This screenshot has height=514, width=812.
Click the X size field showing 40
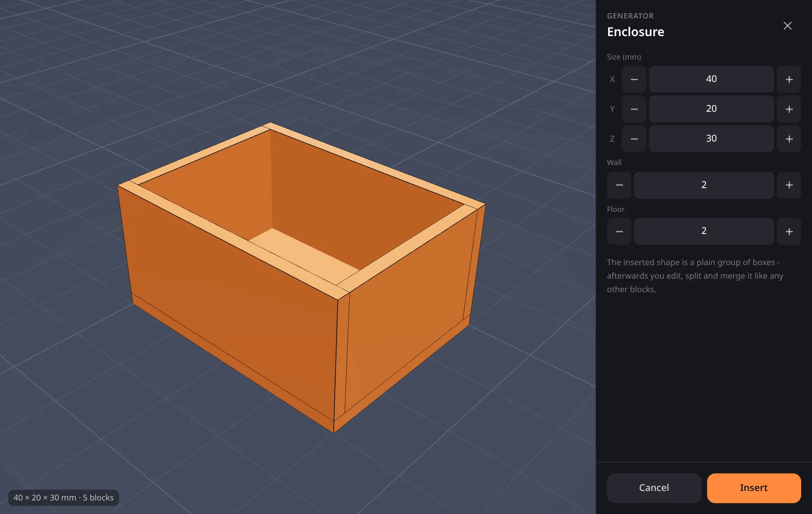(711, 79)
